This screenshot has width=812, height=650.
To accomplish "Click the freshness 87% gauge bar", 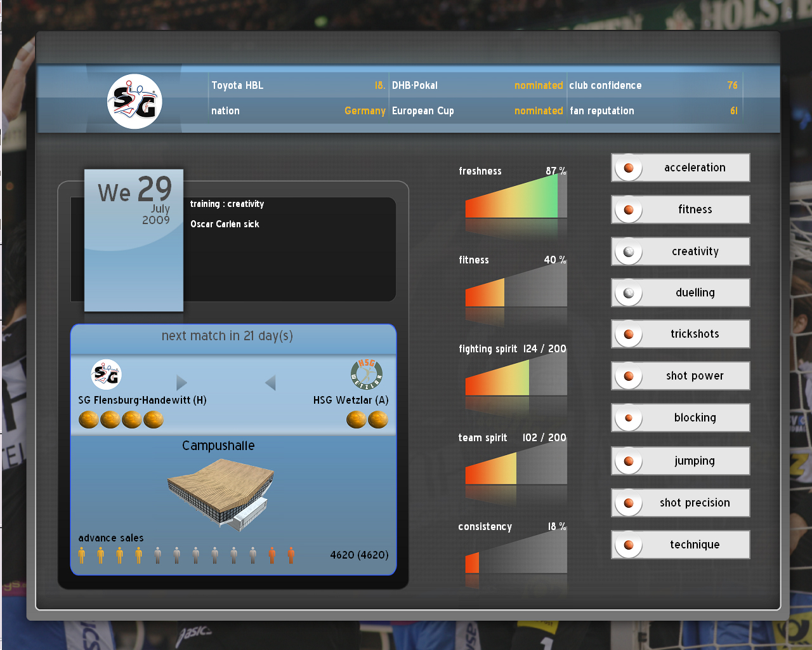I will pyautogui.click(x=515, y=199).
